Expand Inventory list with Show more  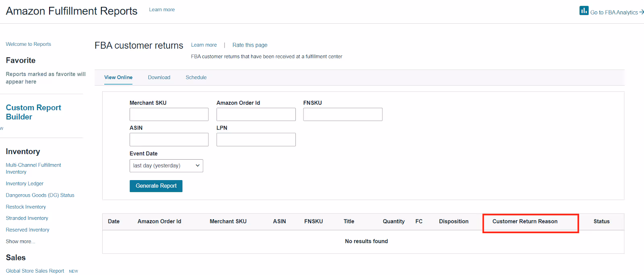(x=21, y=242)
